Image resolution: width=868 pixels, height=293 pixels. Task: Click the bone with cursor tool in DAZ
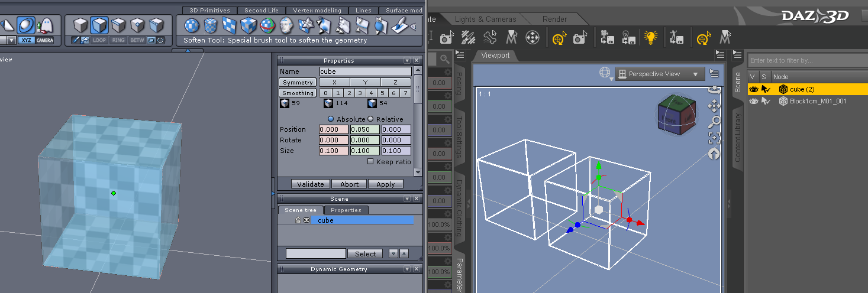pos(489,38)
